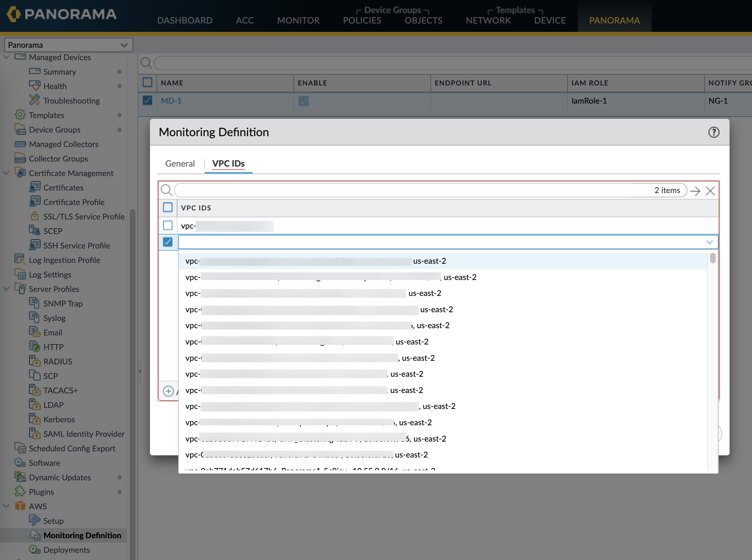Screen dimensions: 752x560
Task: Click the Troubleshooting tools icon
Action: click(34, 100)
